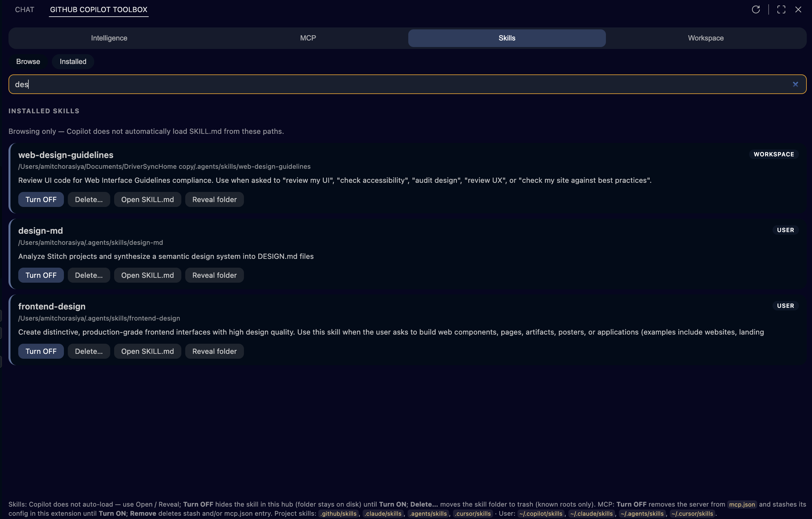812x519 pixels.
Task: Expand the panel to full screen
Action: (x=781, y=9)
